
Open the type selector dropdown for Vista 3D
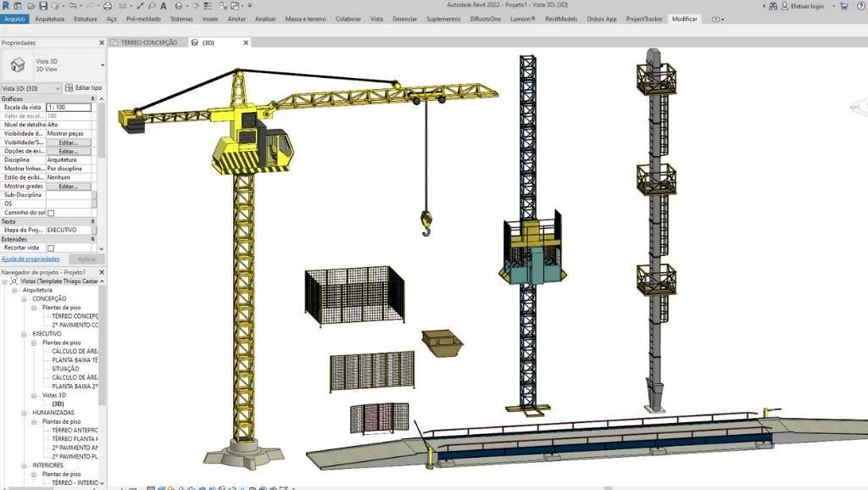[103, 64]
